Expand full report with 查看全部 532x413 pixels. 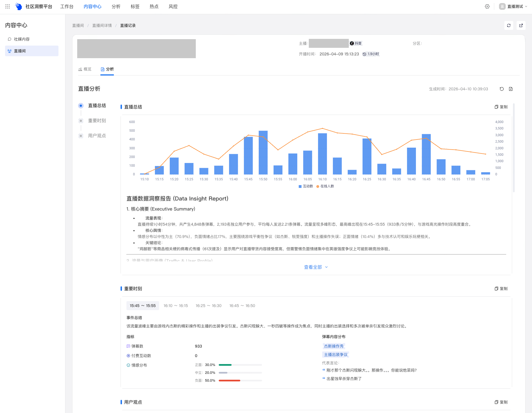pos(316,267)
